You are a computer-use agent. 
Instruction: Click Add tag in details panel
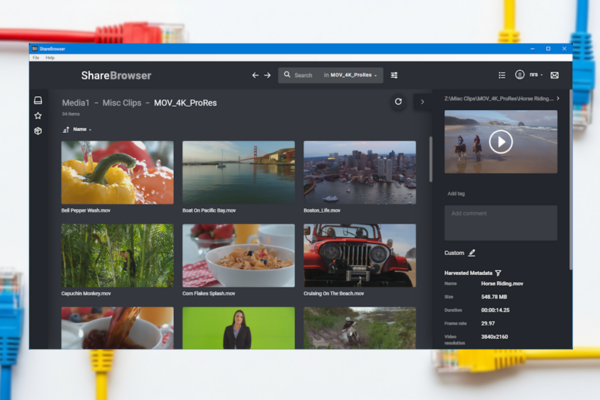pos(456,193)
